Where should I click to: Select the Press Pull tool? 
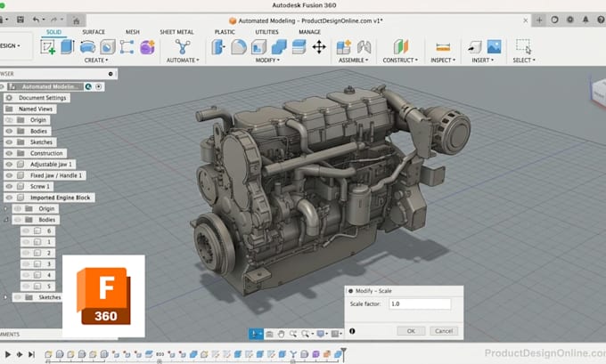pyautogui.click(x=218, y=47)
